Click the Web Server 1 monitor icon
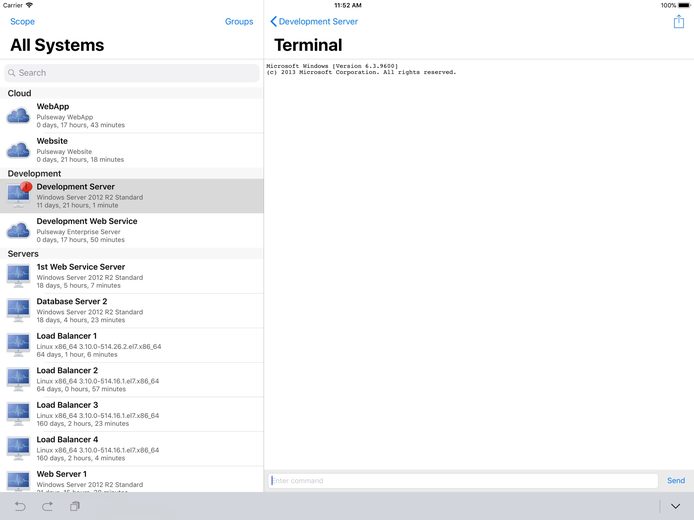Image resolution: width=694 pixels, height=520 pixels. coord(18,481)
